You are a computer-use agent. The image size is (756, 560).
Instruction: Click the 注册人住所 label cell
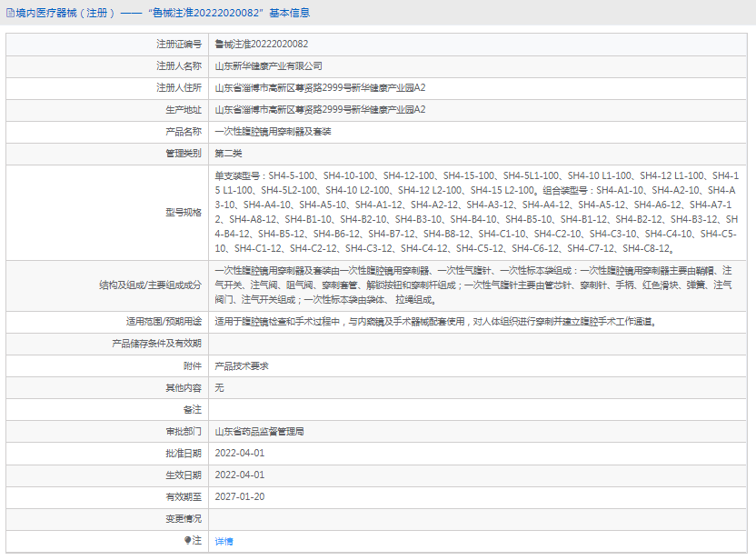[107, 88]
